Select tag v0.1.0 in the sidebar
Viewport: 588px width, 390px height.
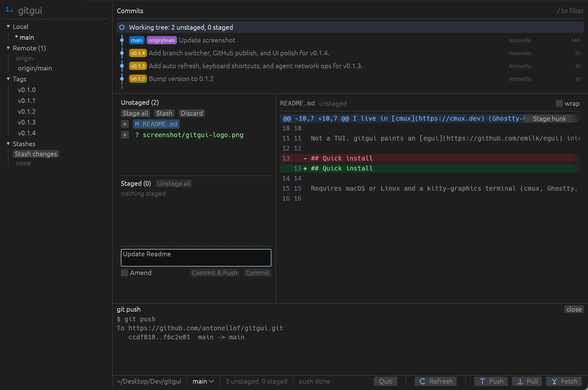point(27,90)
